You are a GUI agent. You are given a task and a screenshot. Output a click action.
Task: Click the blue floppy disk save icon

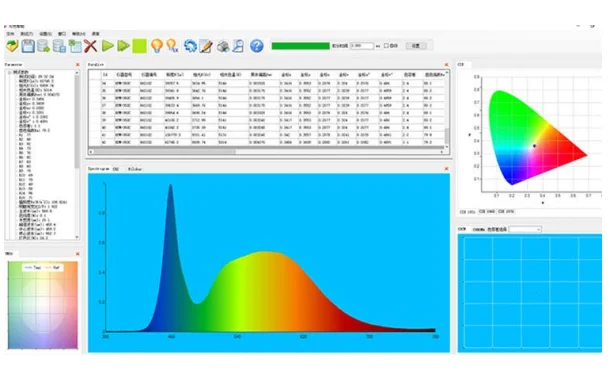pyautogui.click(x=28, y=46)
